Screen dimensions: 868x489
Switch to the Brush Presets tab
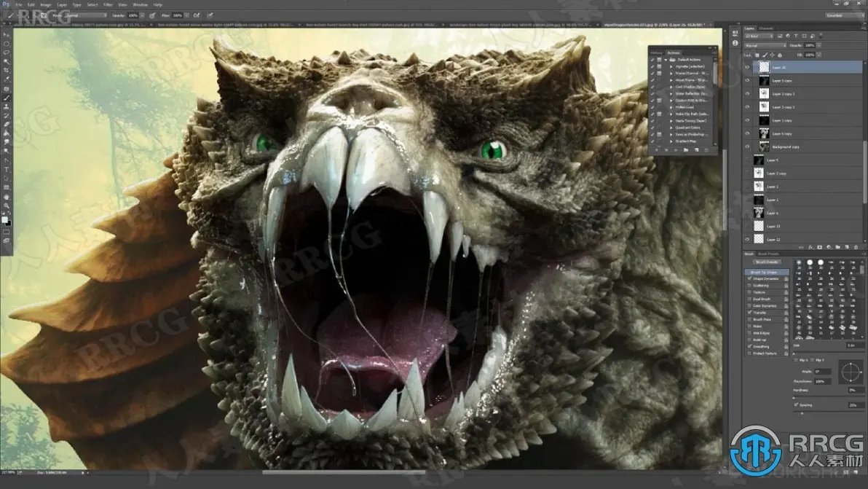[x=768, y=254]
